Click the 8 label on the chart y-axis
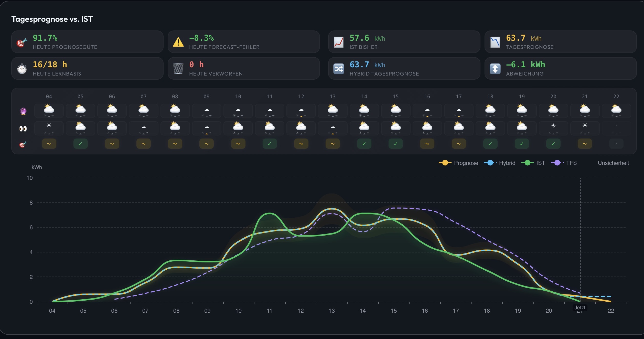Viewport: 644px width, 339px height. pos(31,203)
